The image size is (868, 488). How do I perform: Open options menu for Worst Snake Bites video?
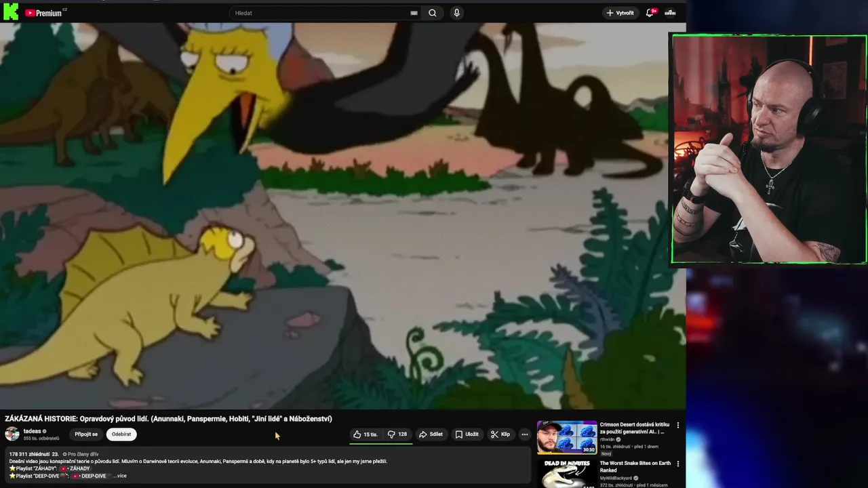click(677, 464)
